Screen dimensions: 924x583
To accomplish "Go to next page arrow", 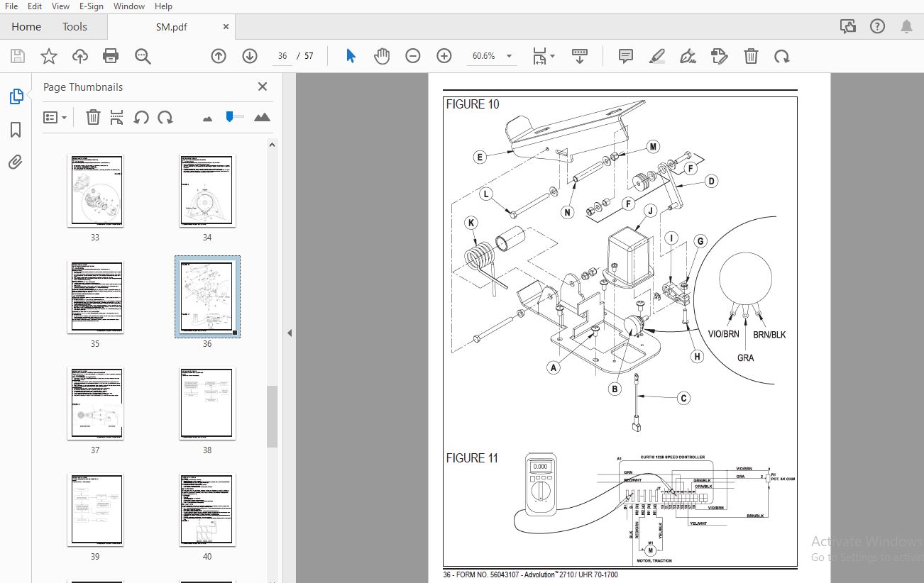I will coord(249,56).
